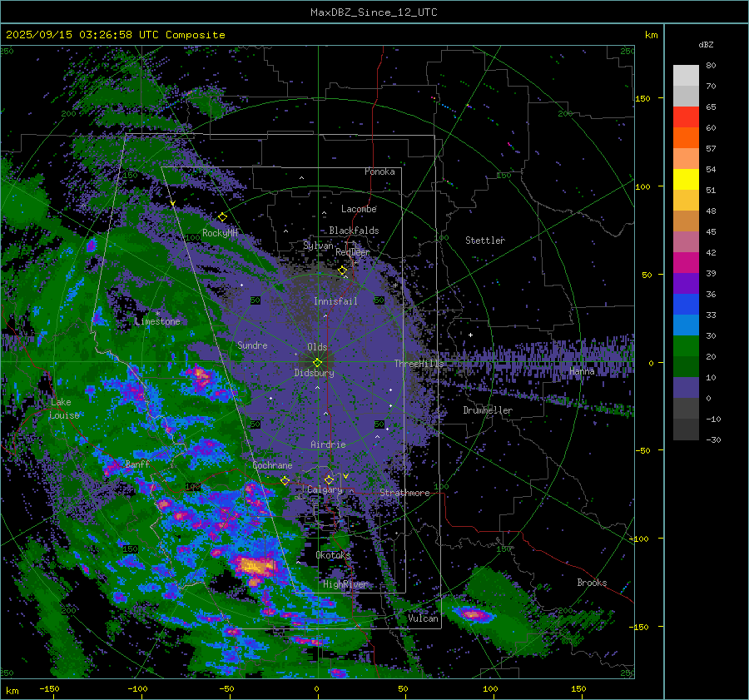This screenshot has width=749, height=700.
Task: Click the white caret marker west of Lacombe
Action: point(324,213)
